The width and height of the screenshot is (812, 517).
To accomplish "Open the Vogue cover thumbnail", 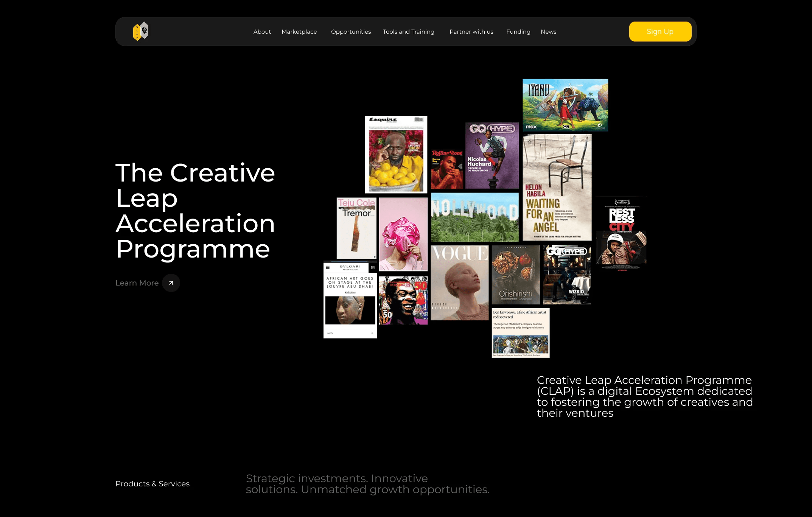I will point(459,283).
